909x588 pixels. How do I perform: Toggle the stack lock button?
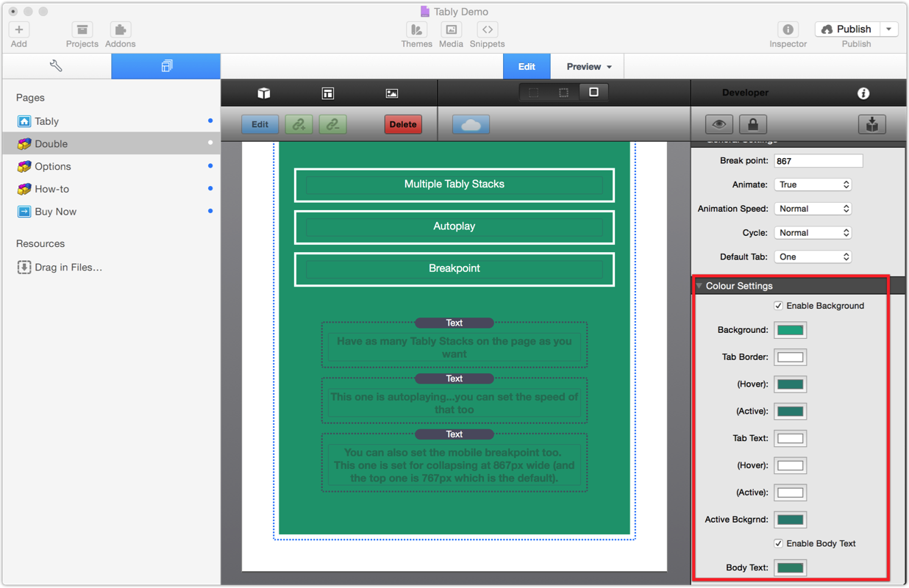point(753,124)
